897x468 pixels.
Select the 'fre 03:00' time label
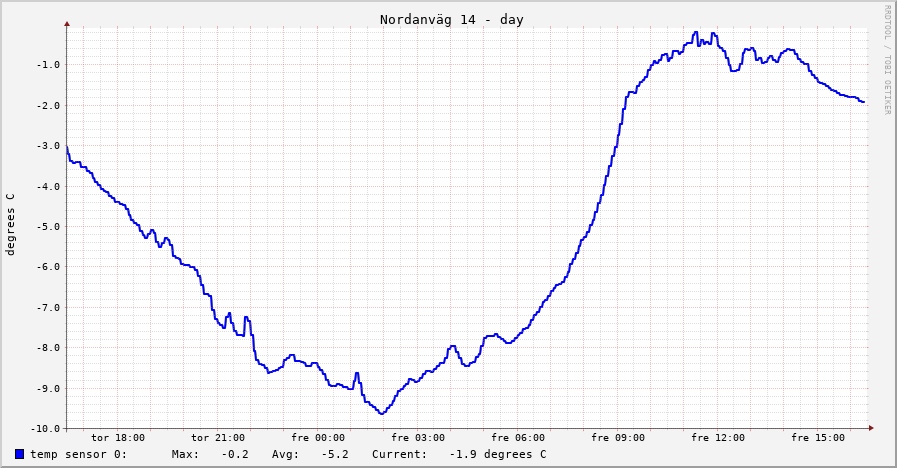(x=418, y=437)
